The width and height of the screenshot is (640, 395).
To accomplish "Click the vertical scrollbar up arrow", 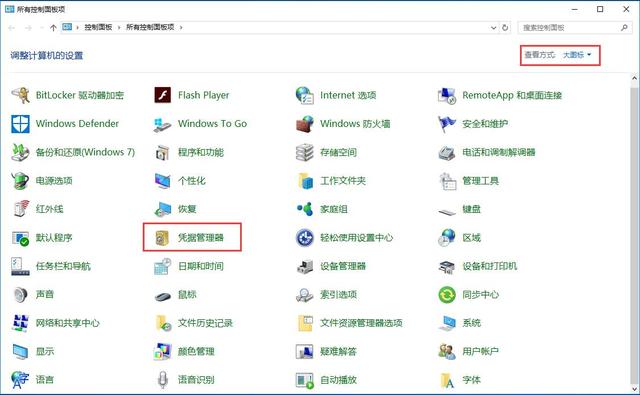I will click(634, 78).
